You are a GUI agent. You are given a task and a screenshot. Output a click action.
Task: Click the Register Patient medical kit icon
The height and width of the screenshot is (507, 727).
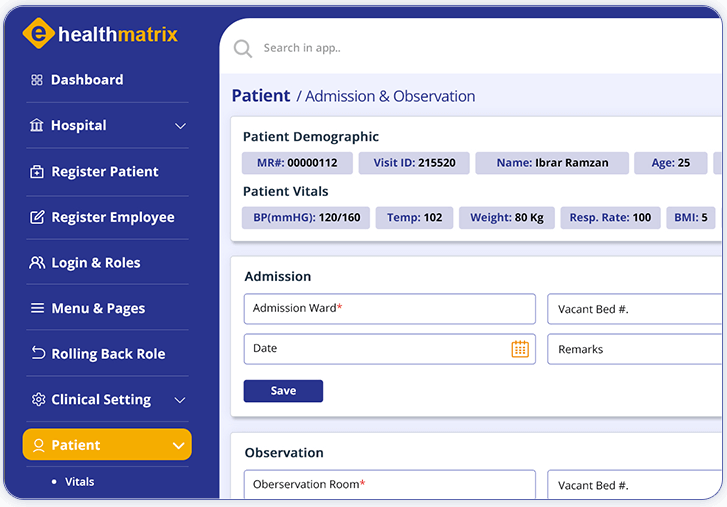(37, 172)
